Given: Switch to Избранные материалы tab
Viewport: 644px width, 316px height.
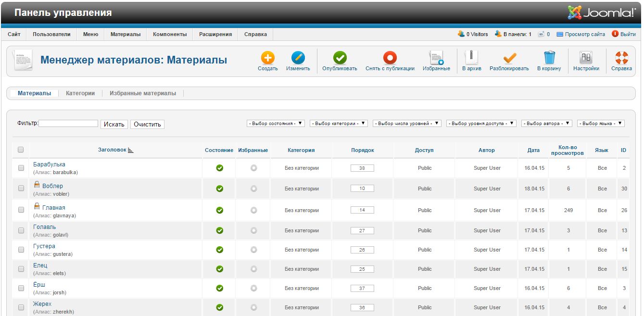Looking at the screenshot, I should [x=143, y=93].
